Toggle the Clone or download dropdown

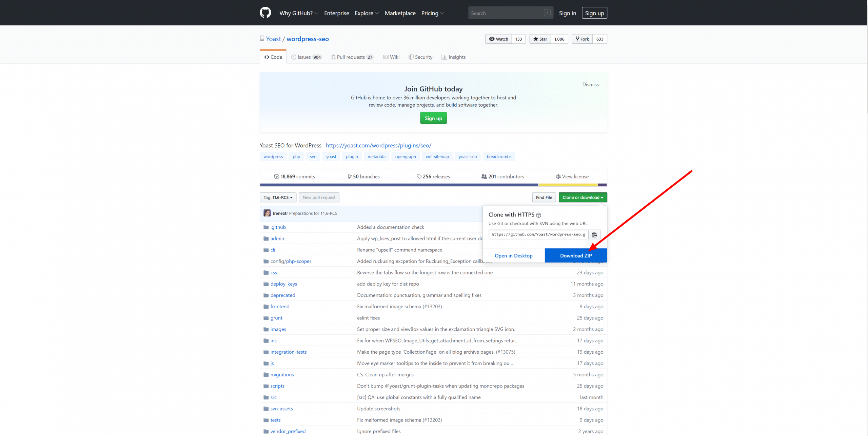click(x=583, y=198)
